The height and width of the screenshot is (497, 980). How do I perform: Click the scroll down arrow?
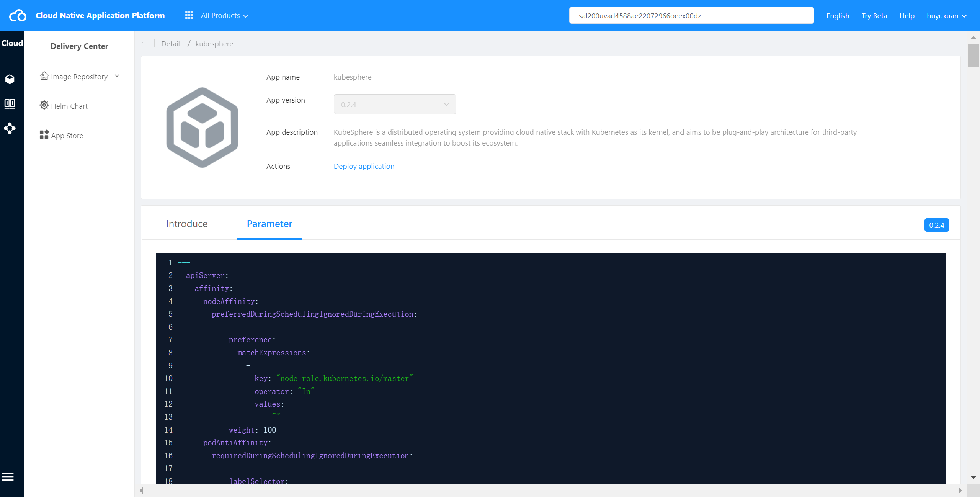973,477
